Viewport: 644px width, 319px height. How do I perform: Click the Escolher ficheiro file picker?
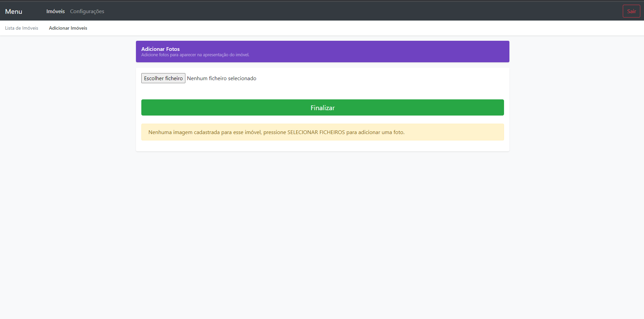[163, 78]
